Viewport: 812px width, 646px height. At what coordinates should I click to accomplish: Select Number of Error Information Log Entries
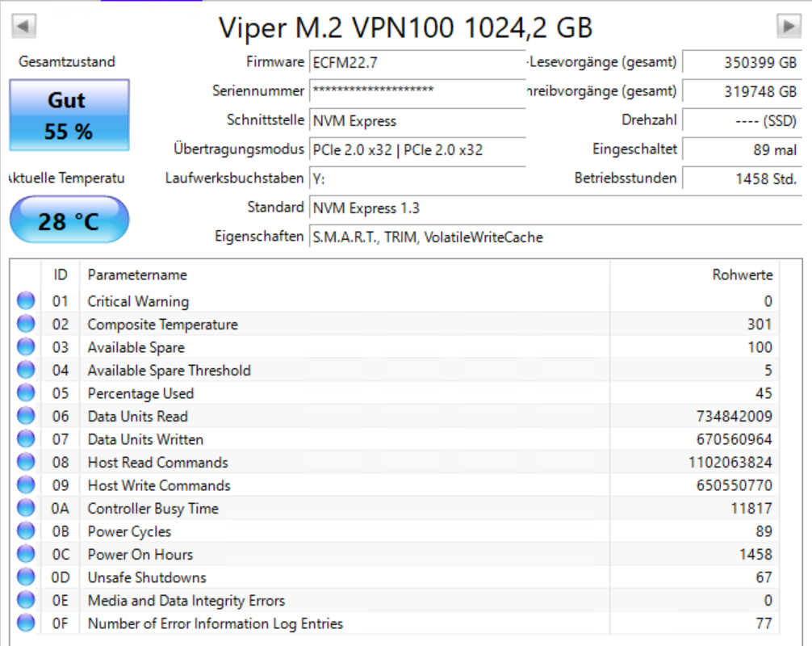(x=216, y=623)
